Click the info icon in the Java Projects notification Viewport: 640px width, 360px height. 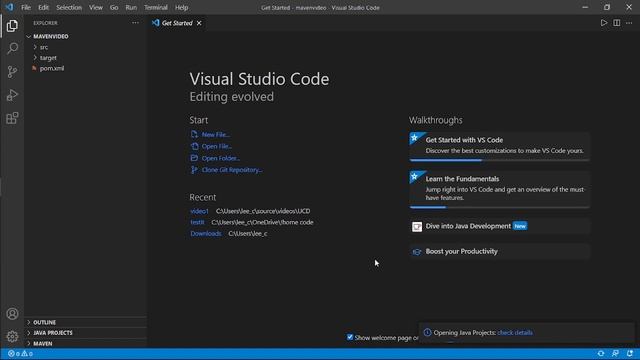click(427, 333)
